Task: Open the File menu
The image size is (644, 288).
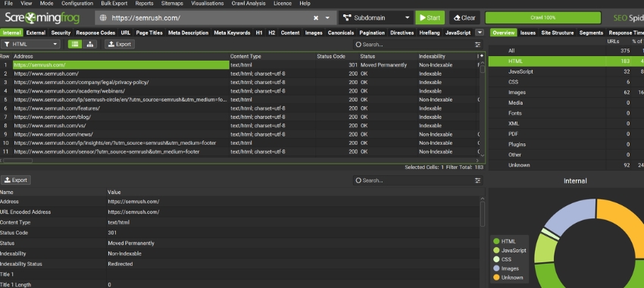Action: point(8,3)
